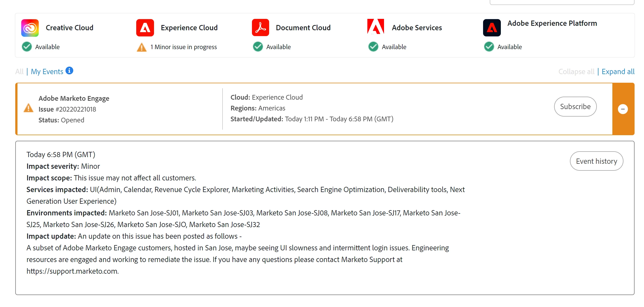The image size is (644, 307).
Task: Click the Experience Cloud red icon
Action: tap(145, 28)
